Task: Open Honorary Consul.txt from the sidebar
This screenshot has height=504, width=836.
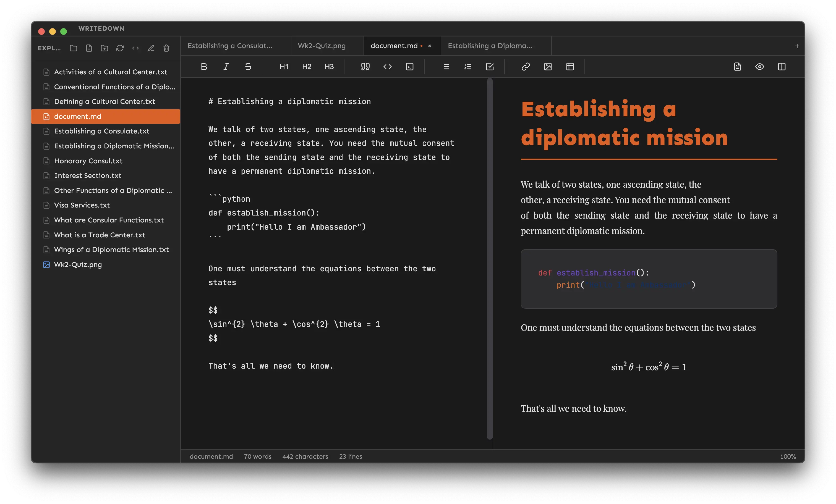Action: (x=88, y=161)
